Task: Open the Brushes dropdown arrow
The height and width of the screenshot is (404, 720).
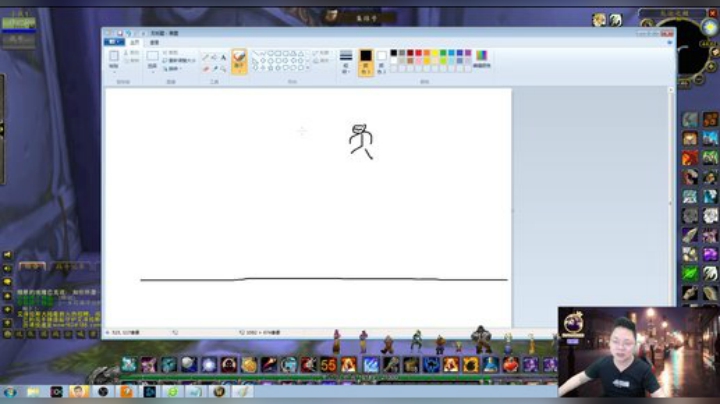Action: [x=239, y=69]
